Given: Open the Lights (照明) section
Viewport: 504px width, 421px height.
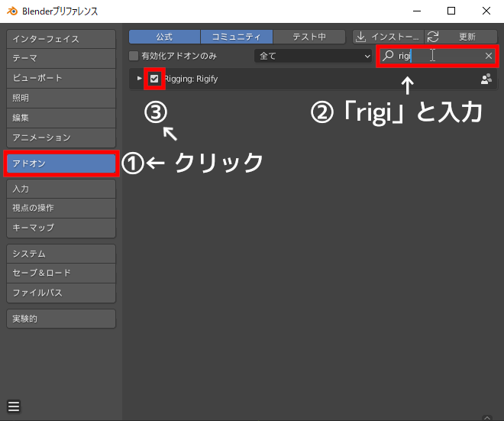Looking at the screenshot, I should (x=61, y=98).
